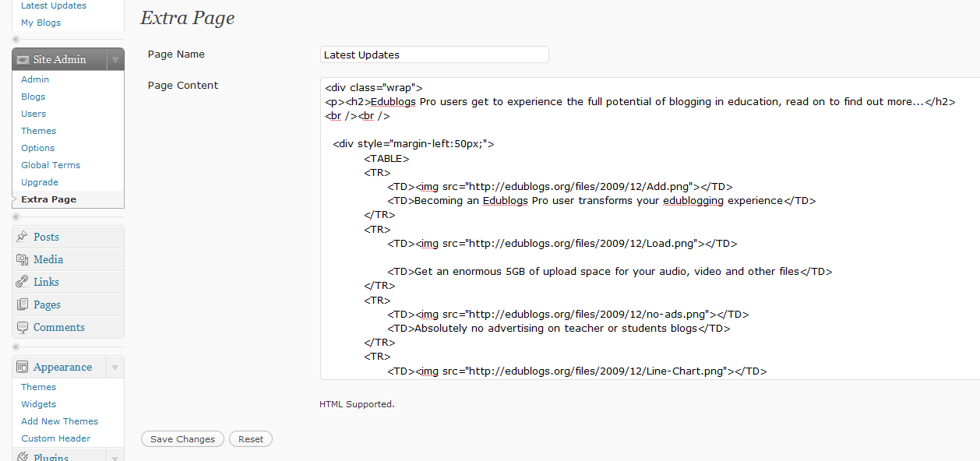This screenshot has width=980, height=461.
Task: Open Blogs under Site Admin
Action: pyautogui.click(x=33, y=97)
